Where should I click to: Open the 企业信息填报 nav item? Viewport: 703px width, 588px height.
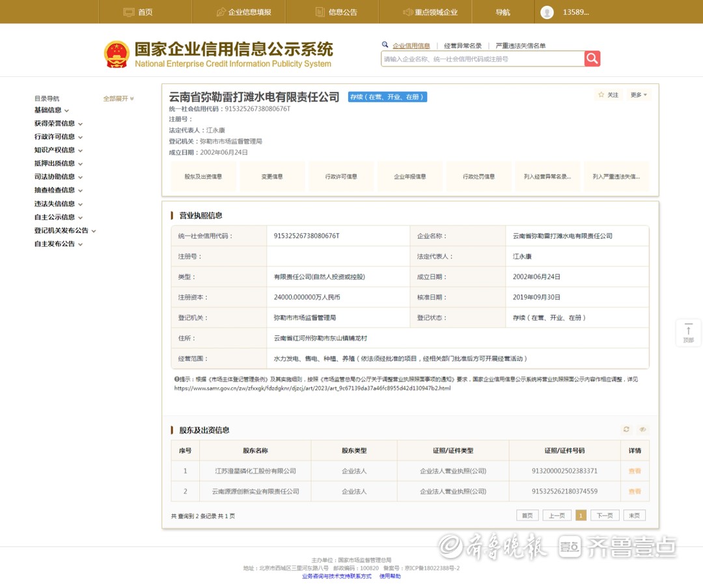[x=250, y=12]
